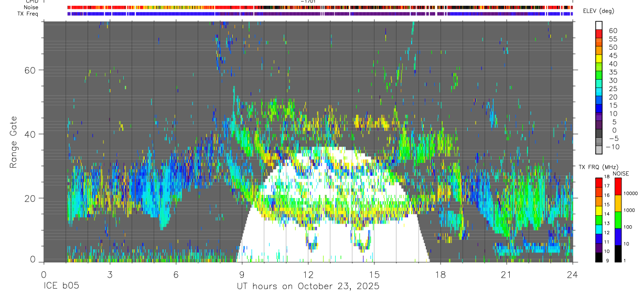Click the TX FRQ legend value 18
The height and width of the screenshot is (297, 644).
607,177
